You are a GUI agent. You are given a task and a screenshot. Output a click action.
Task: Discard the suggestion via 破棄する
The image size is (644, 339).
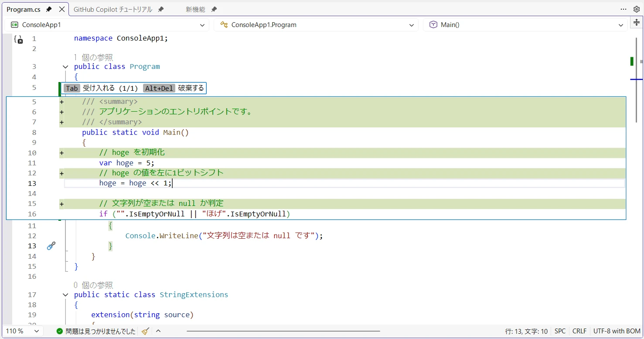191,88
